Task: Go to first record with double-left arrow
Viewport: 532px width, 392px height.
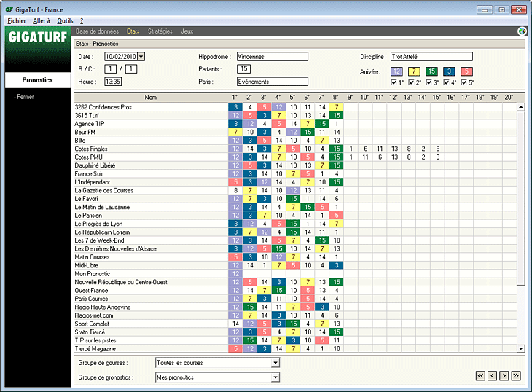Action: click(480, 375)
